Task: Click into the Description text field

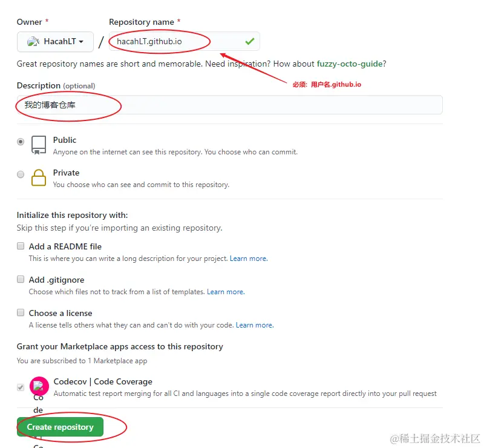Action: [x=230, y=105]
